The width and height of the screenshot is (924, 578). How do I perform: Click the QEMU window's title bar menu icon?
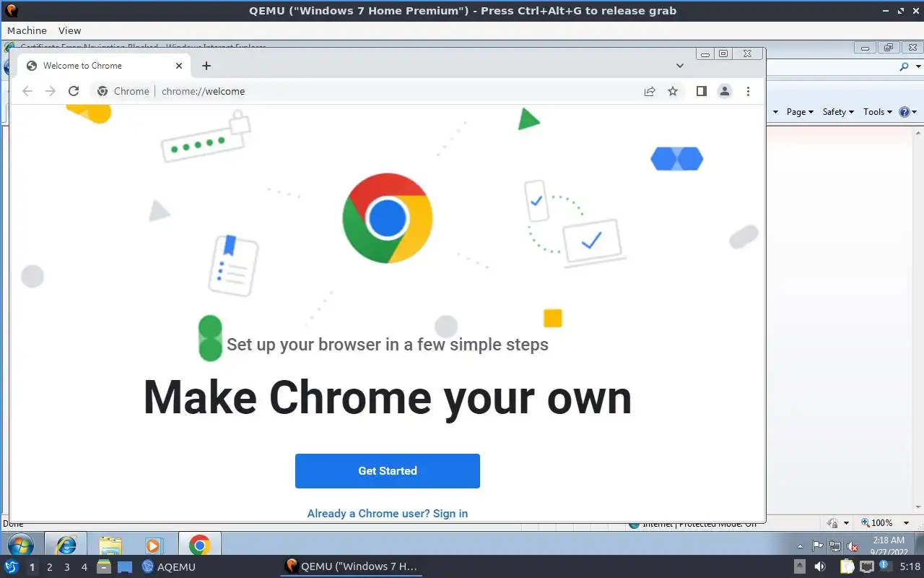(11, 10)
